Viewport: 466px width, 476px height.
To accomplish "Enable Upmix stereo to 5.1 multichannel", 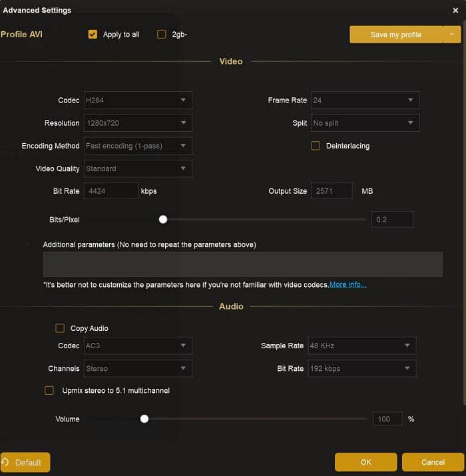I will [x=49, y=390].
